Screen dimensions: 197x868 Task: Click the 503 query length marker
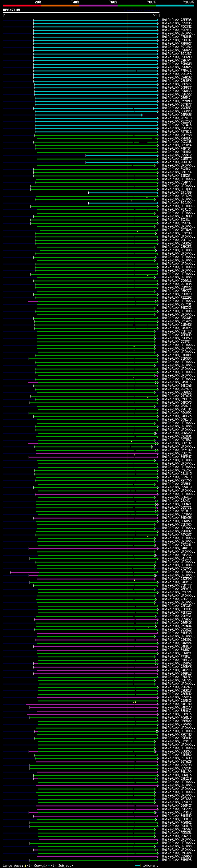155,15
